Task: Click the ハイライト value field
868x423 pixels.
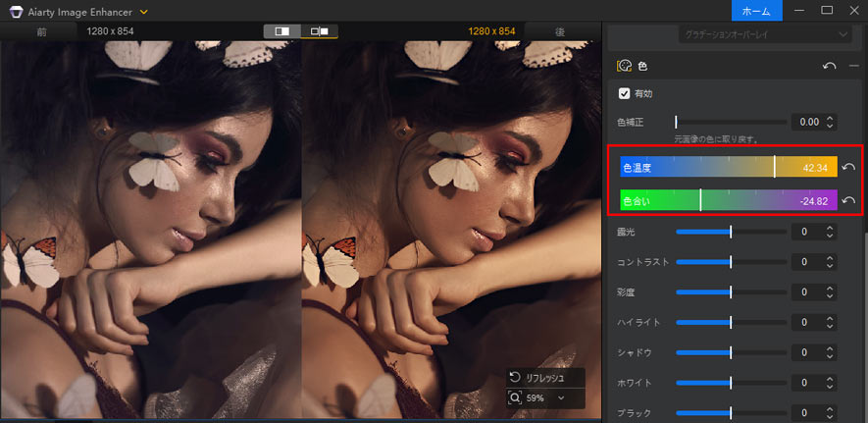Action: click(807, 322)
